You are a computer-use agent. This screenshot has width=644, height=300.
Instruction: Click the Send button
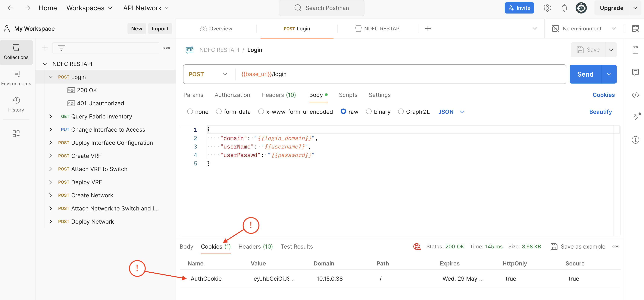click(x=585, y=74)
